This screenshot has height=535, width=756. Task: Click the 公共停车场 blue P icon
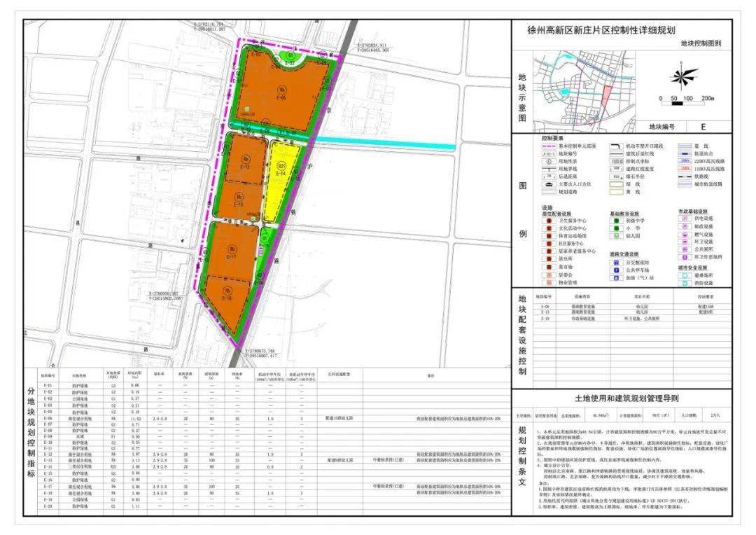[x=616, y=270]
